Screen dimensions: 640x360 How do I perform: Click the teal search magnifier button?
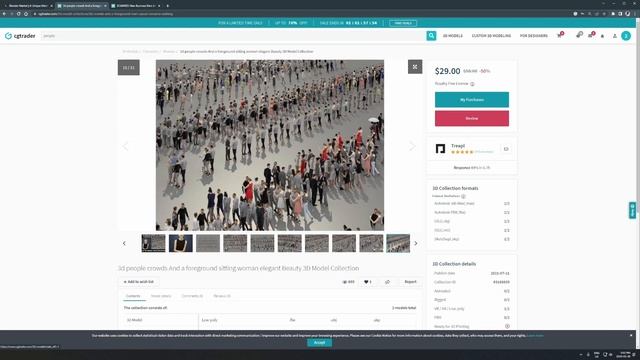click(x=431, y=36)
